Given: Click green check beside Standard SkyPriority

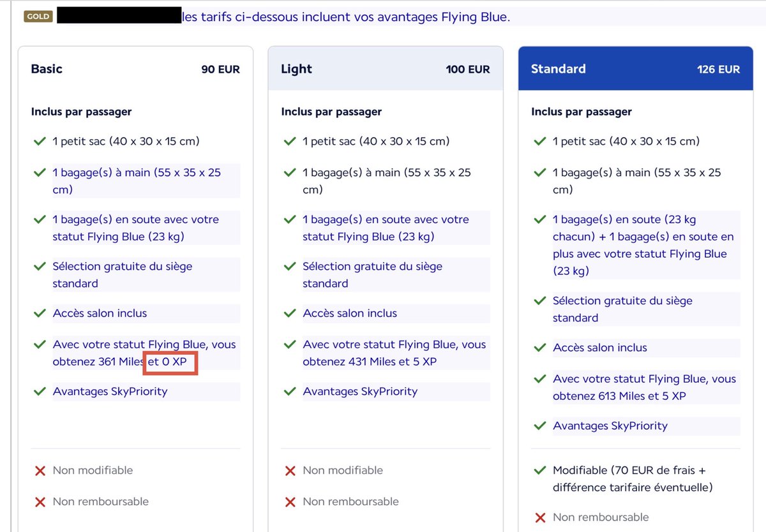Looking at the screenshot, I should (x=540, y=426).
